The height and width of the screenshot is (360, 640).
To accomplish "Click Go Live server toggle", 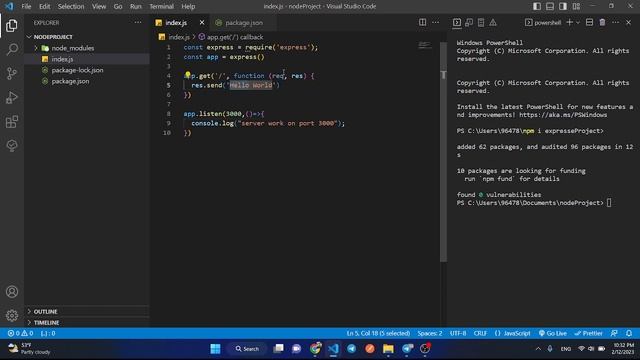I will [x=553, y=333].
